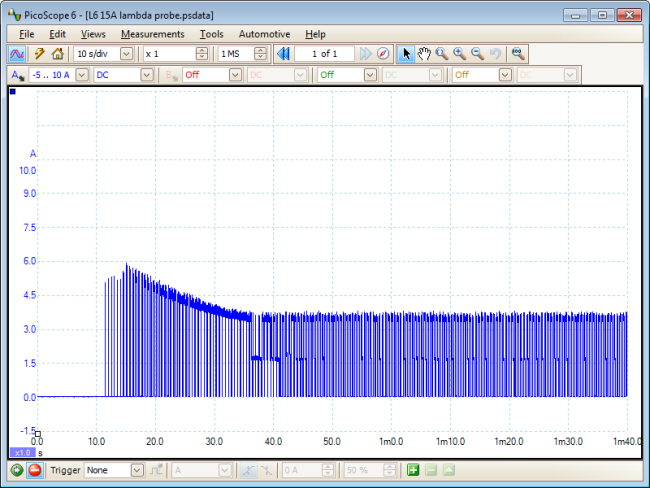650x488 pixels.
Task: Go to first waveform buffer
Action: [283, 53]
